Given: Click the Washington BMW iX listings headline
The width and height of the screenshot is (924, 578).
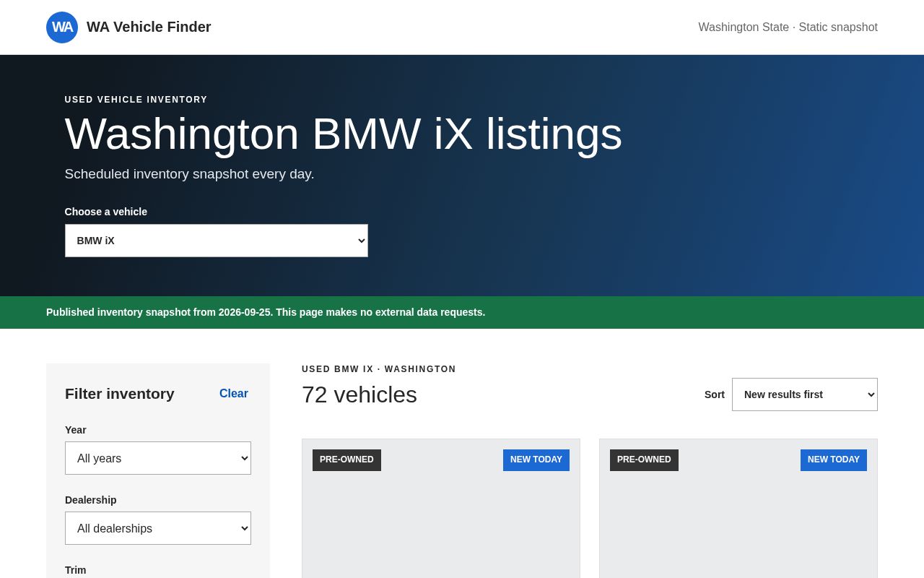Looking at the screenshot, I should point(344,134).
